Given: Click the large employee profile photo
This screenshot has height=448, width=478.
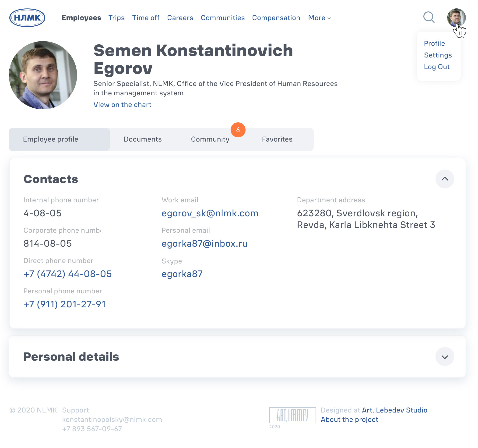Looking at the screenshot, I should pos(43,75).
